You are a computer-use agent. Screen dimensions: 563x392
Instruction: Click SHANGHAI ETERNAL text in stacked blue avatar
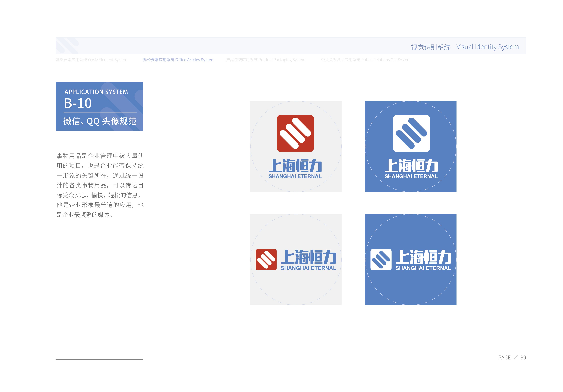tap(411, 176)
